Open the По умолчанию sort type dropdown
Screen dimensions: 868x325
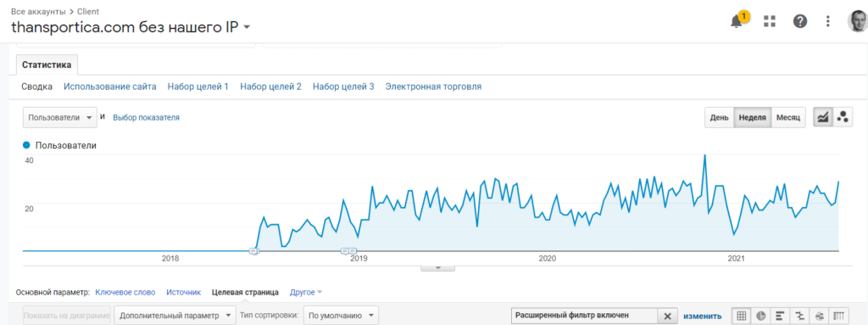[x=341, y=316]
